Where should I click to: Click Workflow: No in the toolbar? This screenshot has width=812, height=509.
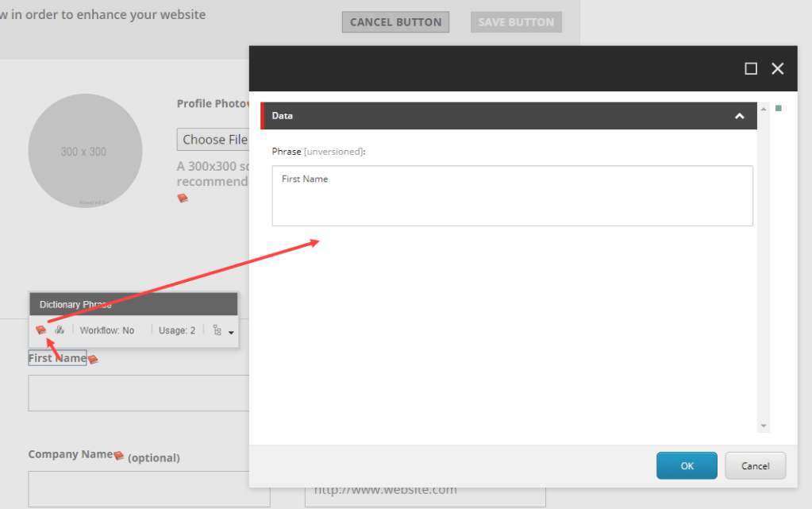107,330
